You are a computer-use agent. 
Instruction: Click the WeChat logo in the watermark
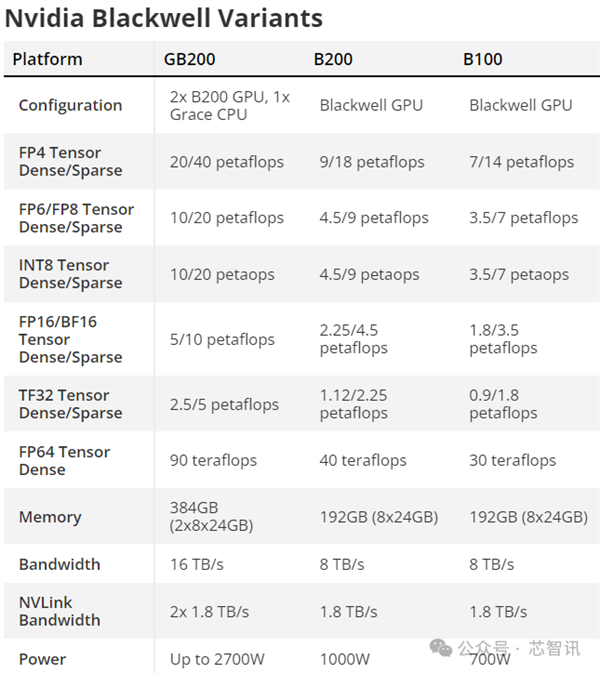point(441,648)
